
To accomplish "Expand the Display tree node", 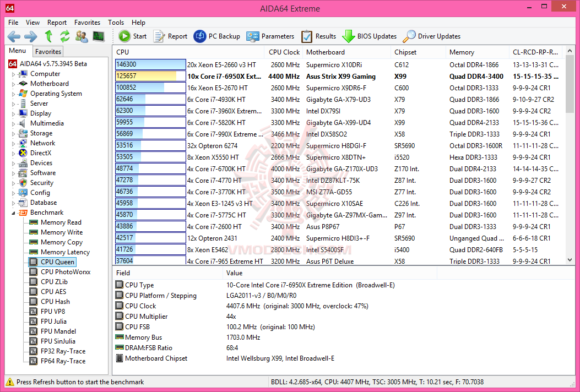I will (x=13, y=113).
